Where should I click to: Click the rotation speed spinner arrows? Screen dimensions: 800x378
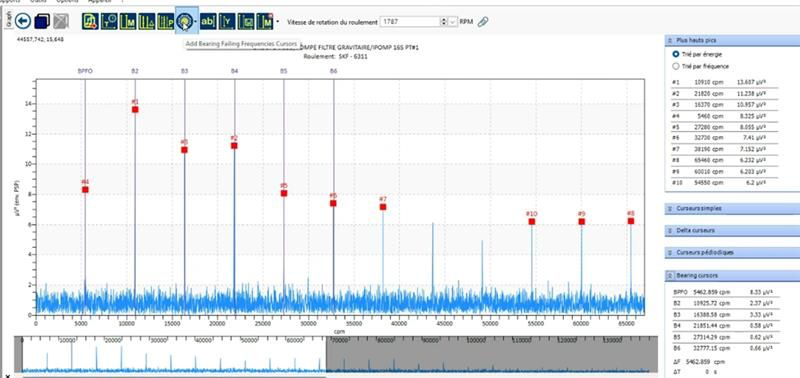[444, 22]
